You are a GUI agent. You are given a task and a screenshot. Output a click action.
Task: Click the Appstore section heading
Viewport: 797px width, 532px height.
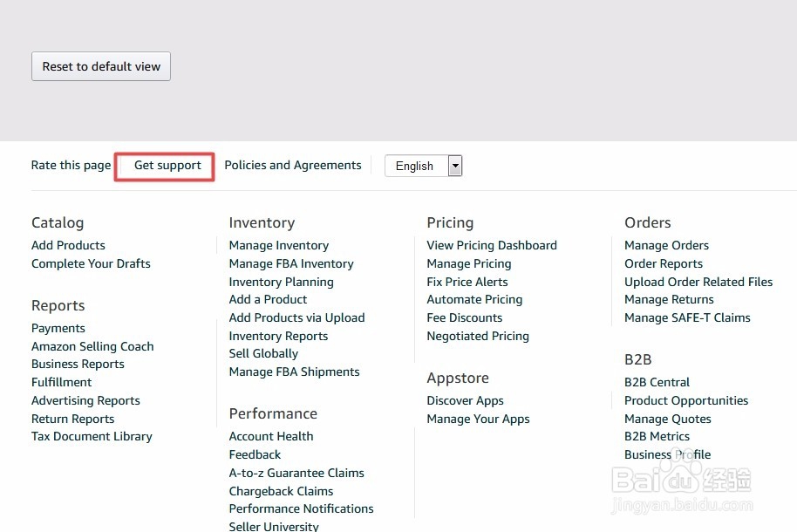(458, 378)
